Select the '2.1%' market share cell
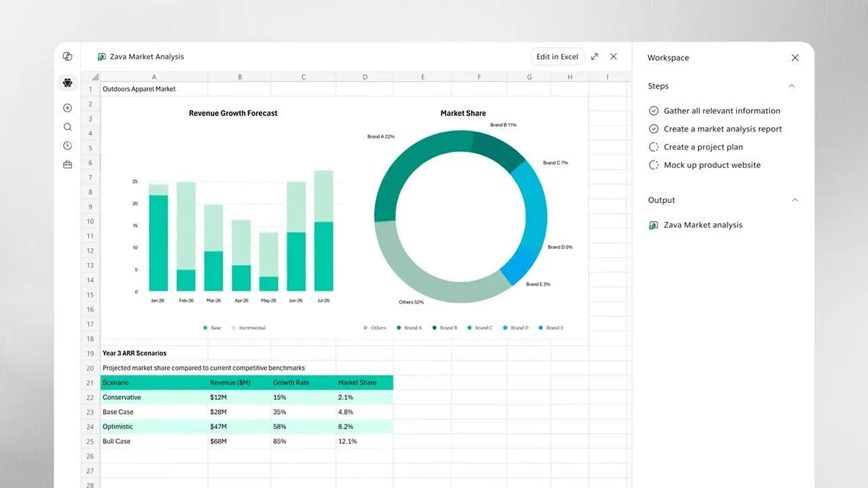Screen dimensions: 868x488 (x=365, y=397)
